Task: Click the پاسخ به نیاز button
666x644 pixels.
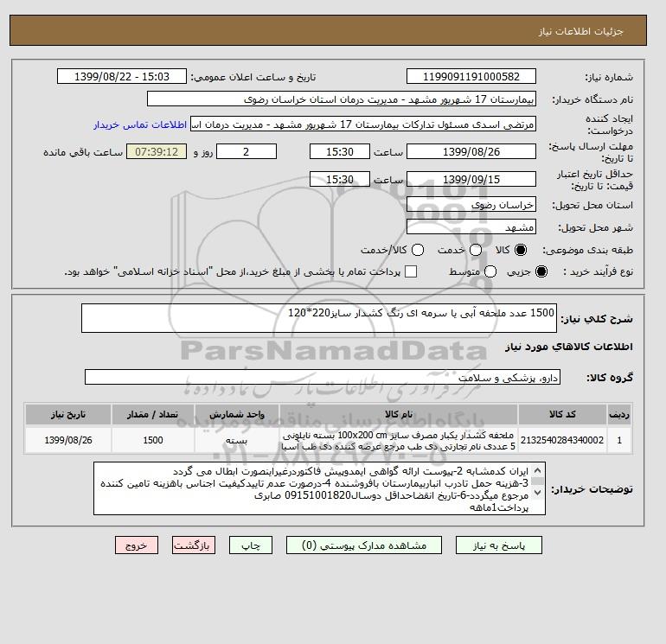Action: pos(499,545)
